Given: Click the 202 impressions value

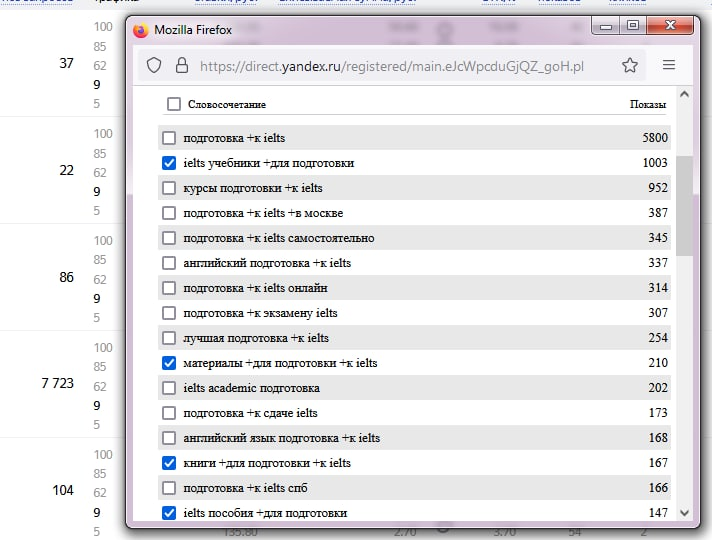Looking at the screenshot, I should coord(658,387).
